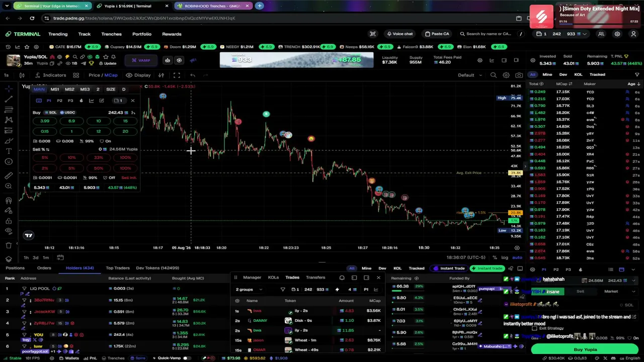
Task: Reload the browser page
Action: coord(32,18)
